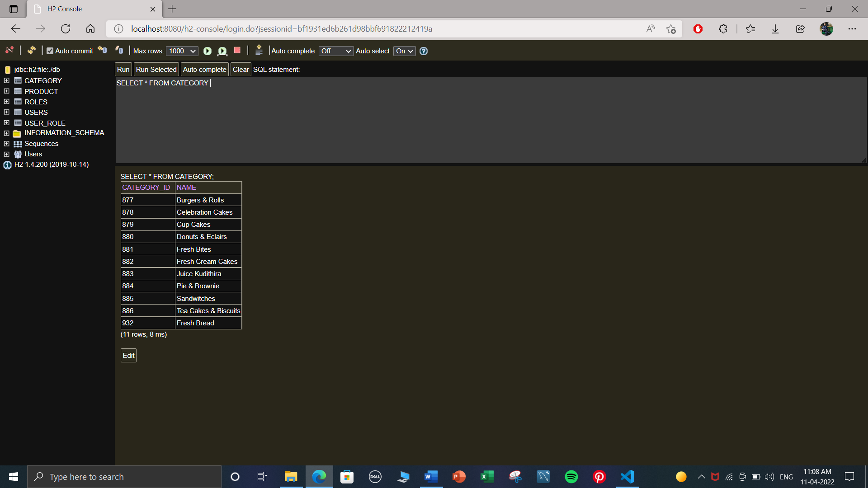This screenshot has width=868, height=488.
Task: Click the 'Juice Kudithira' cell
Action: click(208, 274)
